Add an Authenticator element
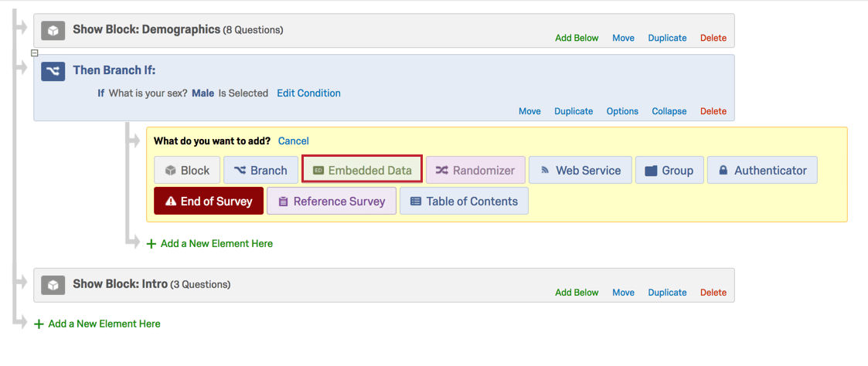Image resolution: width=868 pixels, height=366 pixels. click(x=762, y=171)
